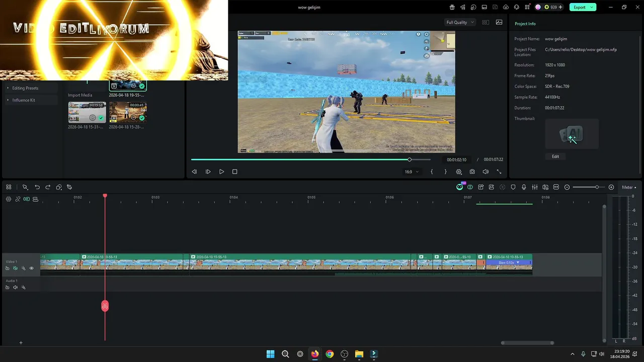This screenshot has height=362, width=644.
Task: Select the Project Info tab
Action: pos(525,24)
